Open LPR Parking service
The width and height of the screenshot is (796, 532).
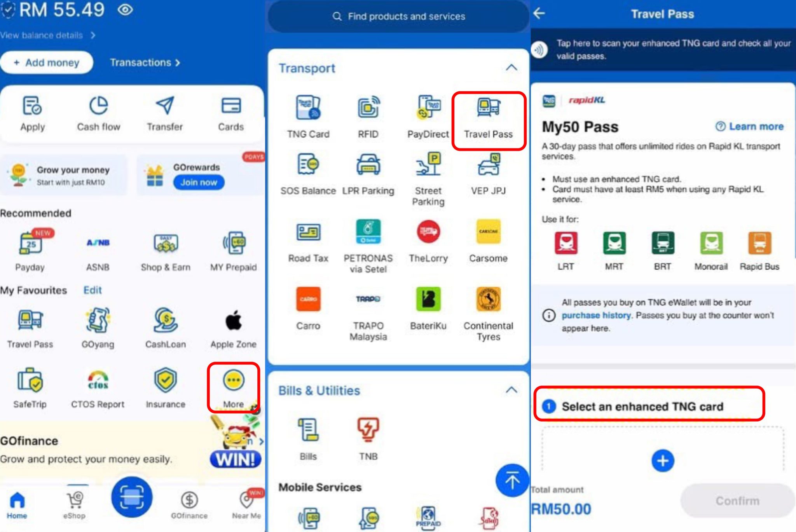coord(368,174)
